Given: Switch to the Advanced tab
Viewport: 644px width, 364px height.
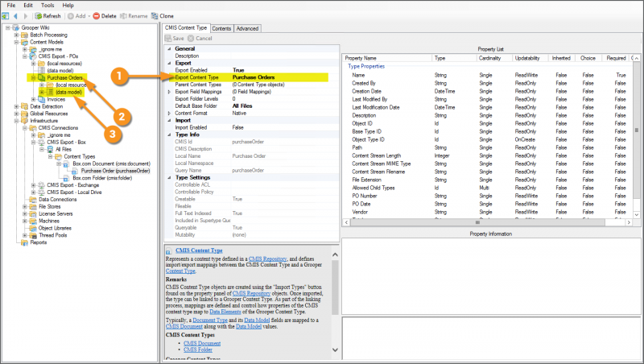Looking at the screenshot, I should point(247,28).
